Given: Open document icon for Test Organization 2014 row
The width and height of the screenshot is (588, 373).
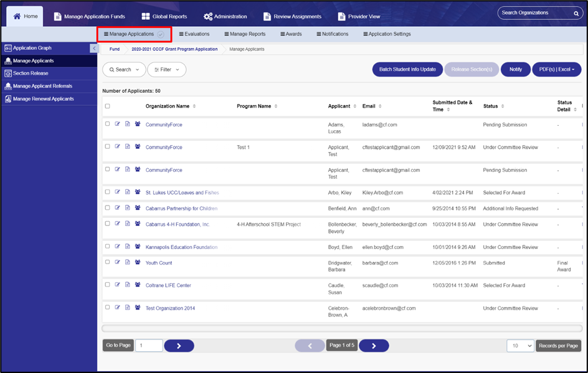Looking at the screenshot, I should point(128,308).
